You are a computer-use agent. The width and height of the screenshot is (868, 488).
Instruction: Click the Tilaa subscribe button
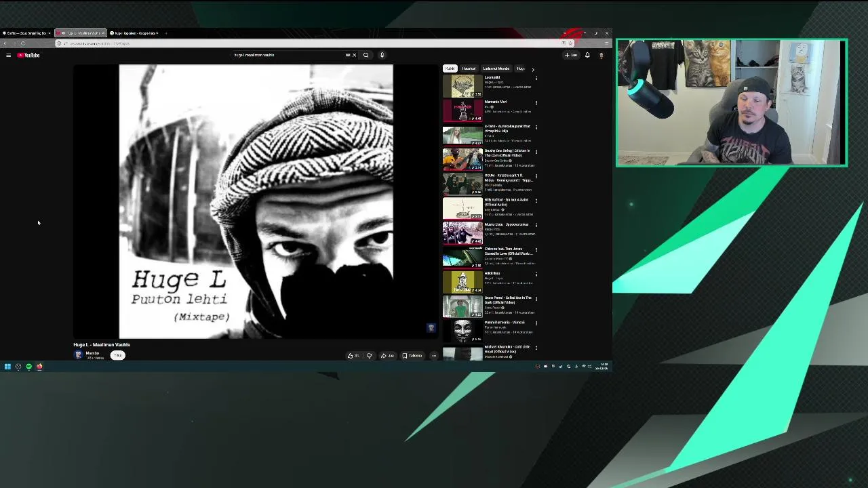click(118, 355)
